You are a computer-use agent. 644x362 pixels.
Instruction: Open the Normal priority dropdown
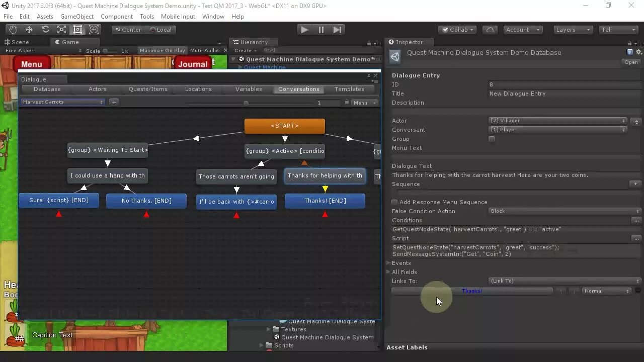pos(606,291)
